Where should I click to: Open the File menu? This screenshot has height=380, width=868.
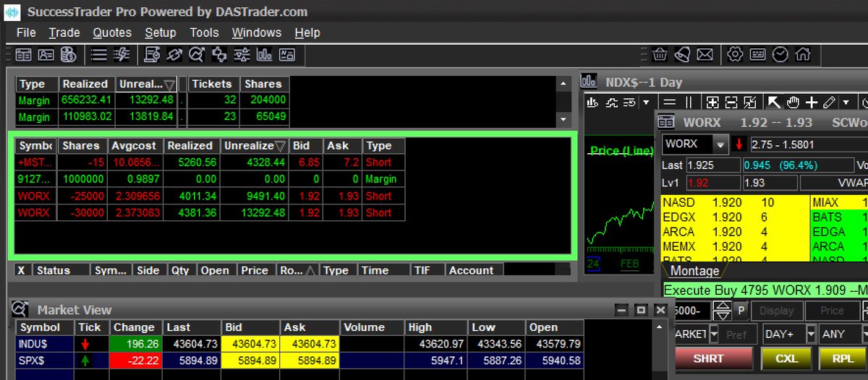tap(26, 33)
